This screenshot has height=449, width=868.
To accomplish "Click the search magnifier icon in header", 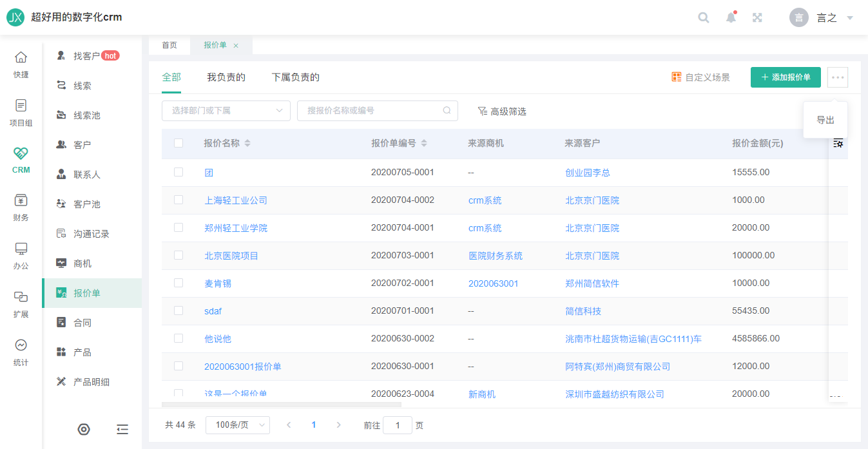I will [x=704, y=17].
